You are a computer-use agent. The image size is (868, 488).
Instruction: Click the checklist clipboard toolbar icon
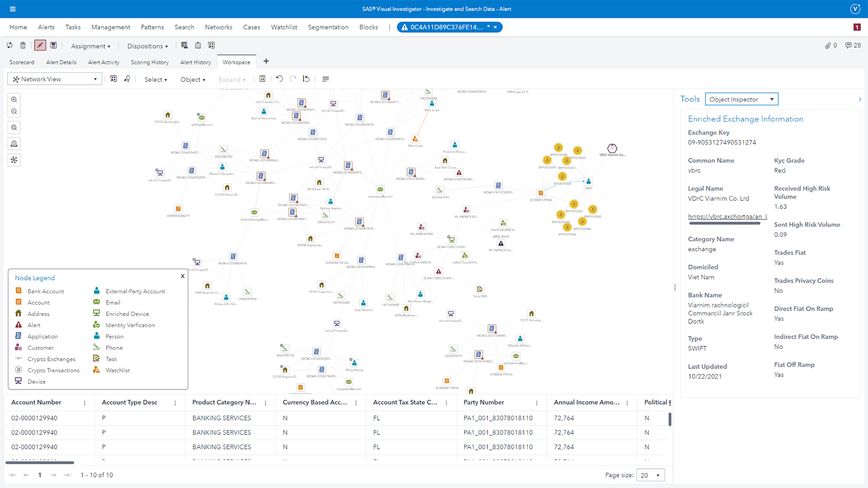coord(198,45)
